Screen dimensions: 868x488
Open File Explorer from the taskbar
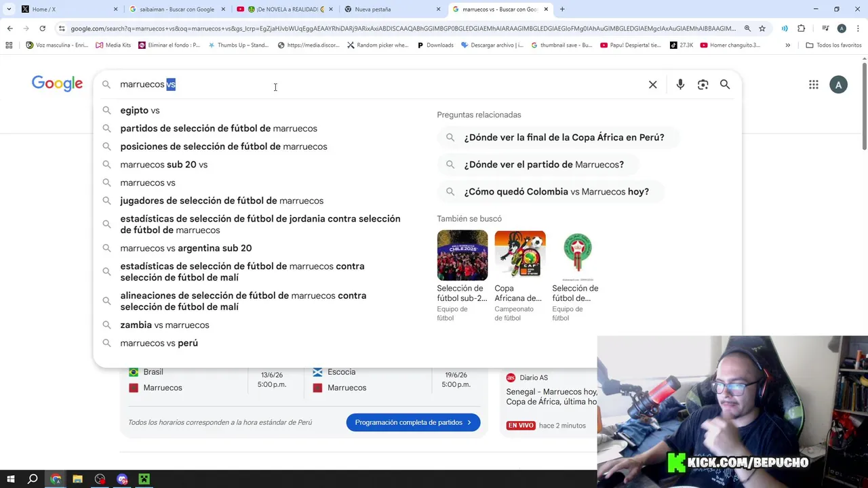point(77,479)
